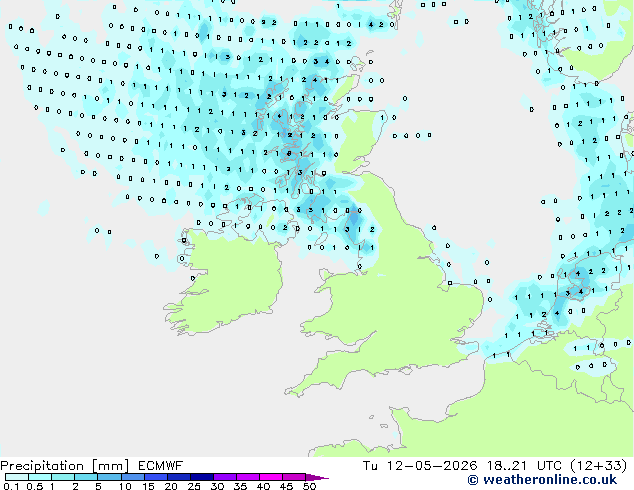Click the 1–2 mm legend color swatch

[x=63, y=477]
